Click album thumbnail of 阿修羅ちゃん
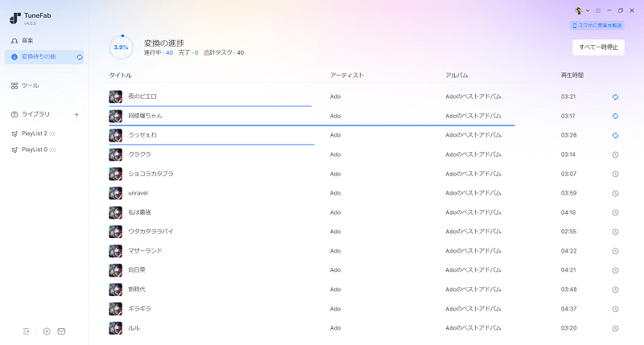 pos(115,116)
